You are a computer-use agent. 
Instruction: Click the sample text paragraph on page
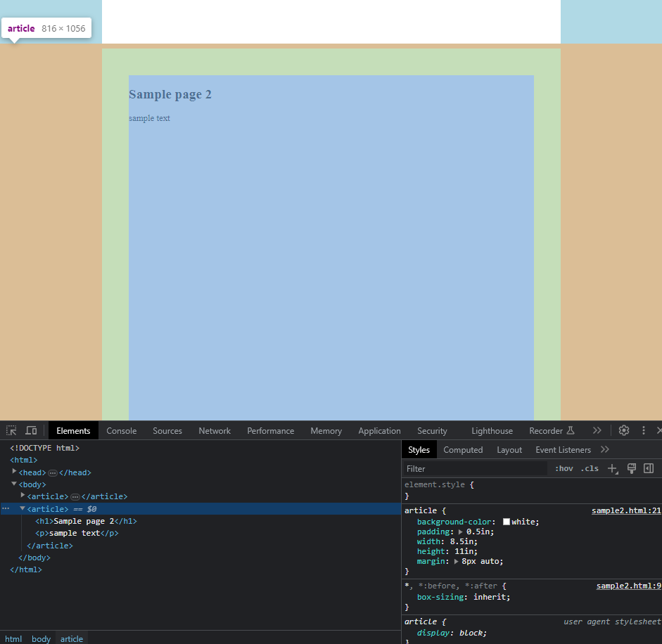pyautogui.click(x=149, y=118)
